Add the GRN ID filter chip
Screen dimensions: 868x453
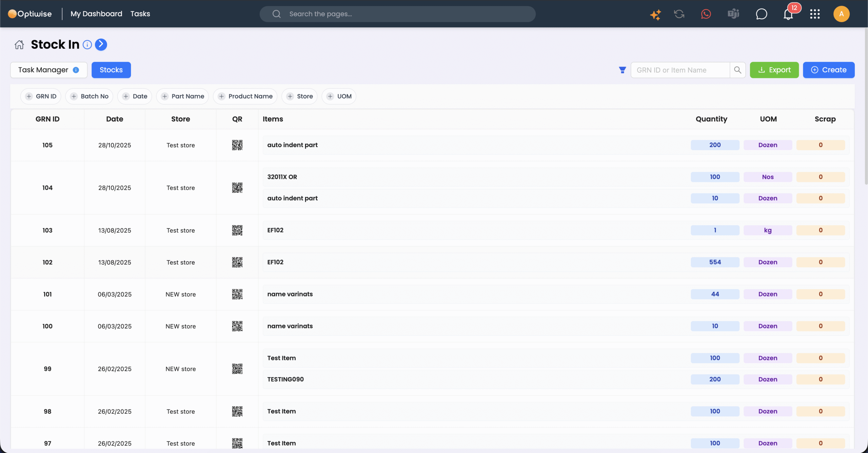pos(41,96)
